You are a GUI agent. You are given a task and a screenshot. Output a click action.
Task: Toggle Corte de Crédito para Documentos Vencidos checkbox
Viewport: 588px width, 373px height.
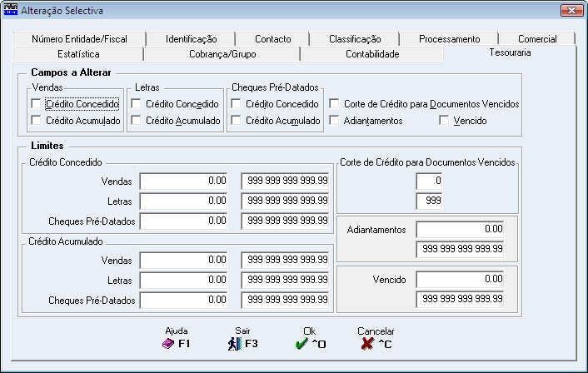pos(334,103)
